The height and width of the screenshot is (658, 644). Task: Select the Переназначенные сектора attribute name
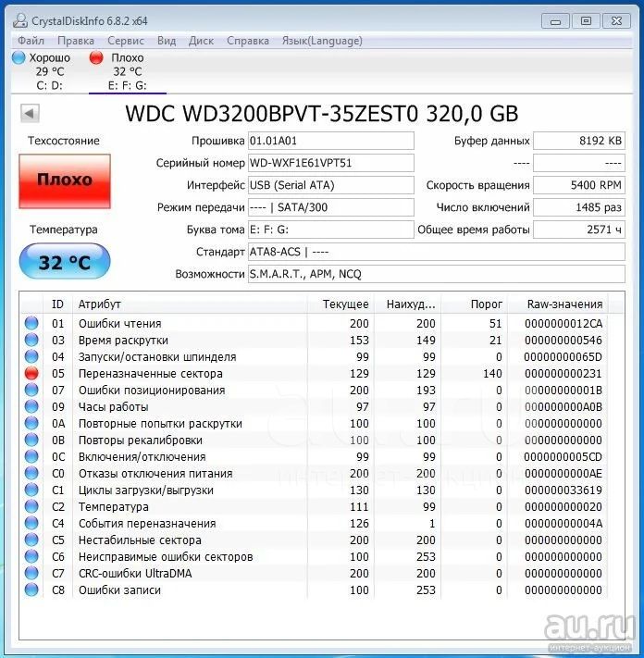click(151, 374)
